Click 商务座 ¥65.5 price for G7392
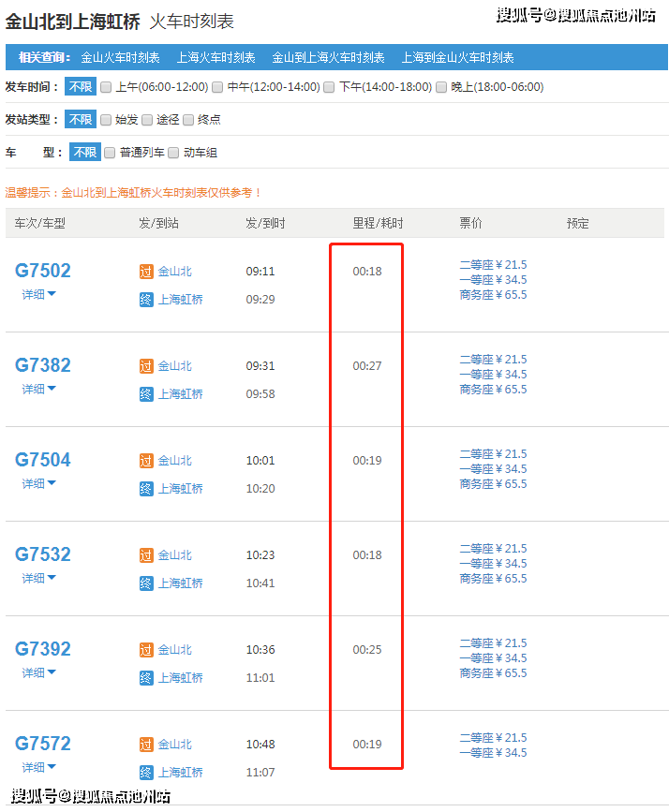 pos(493,673)
